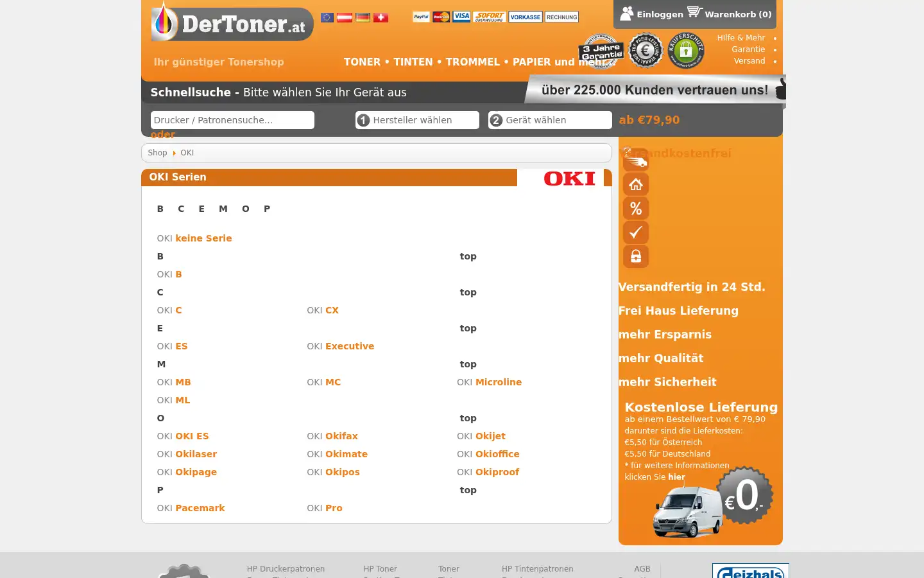Viewport: 924px width, 578px height.
Task: Click the Vorkasse payment badge
Action: tap(526, 17)
